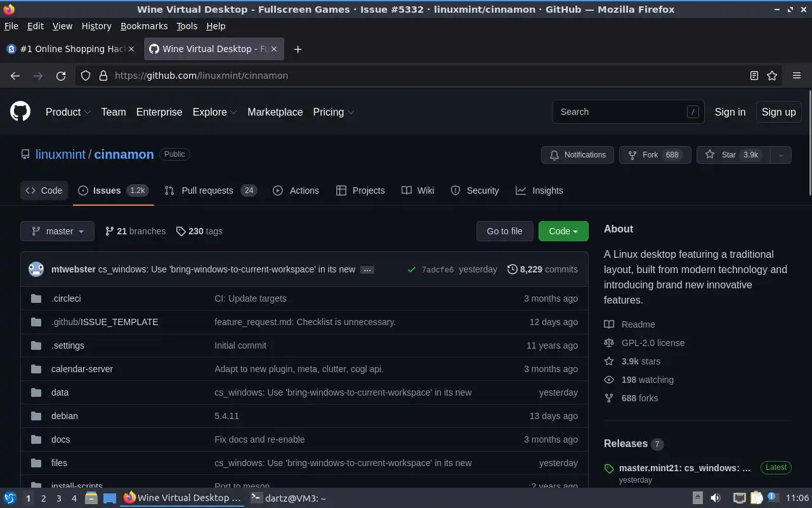The image size is (812, 508).
Task: Click the Latest release badge
Action: click(776, 467)
